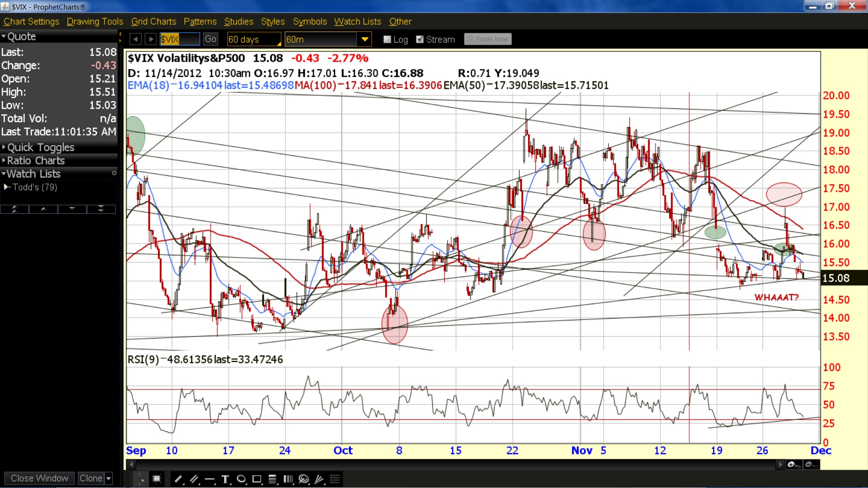Open the Studies menu
Viewport: 868px width, 488px height.
pos(239,21)
